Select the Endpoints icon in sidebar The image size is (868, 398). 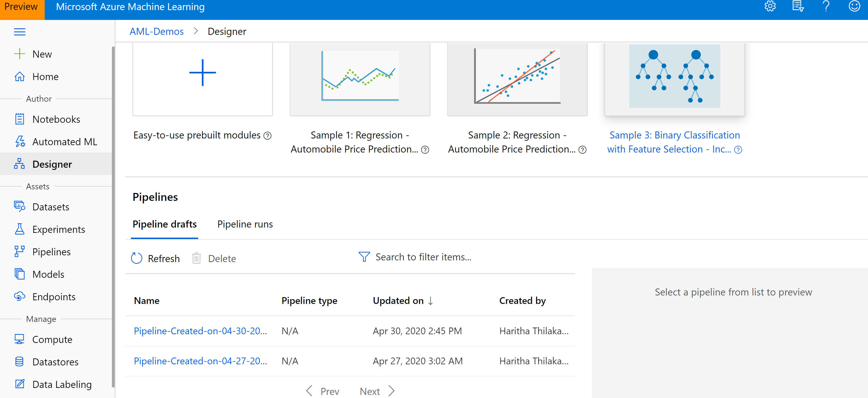click(19, 296)
